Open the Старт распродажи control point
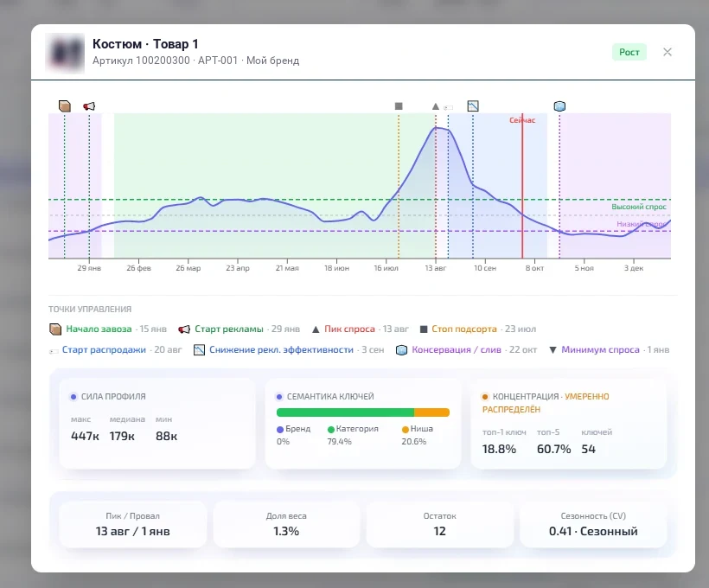This screenshot has width=709, height=588. tap(115, 350)
